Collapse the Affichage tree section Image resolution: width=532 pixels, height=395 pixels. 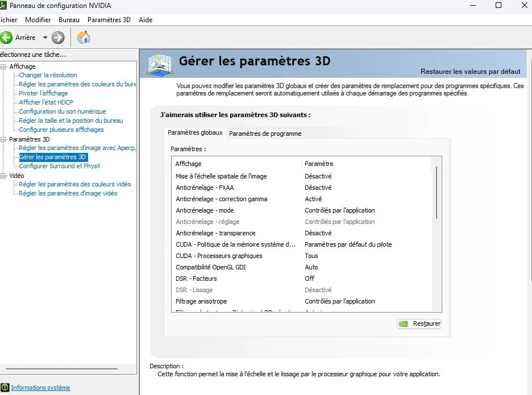click(3, 66)
